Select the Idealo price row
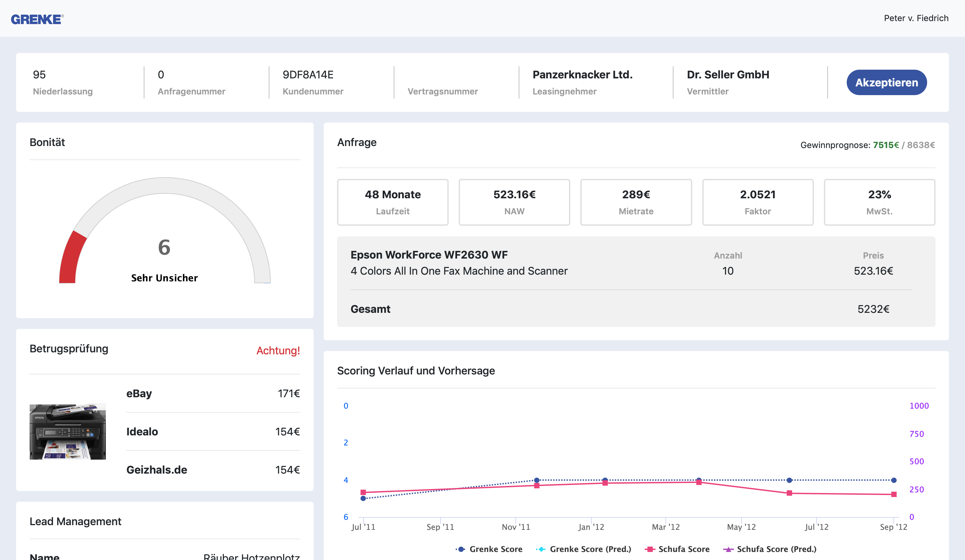965x560 pixels. pyautogui.click(x=213, y=431)
